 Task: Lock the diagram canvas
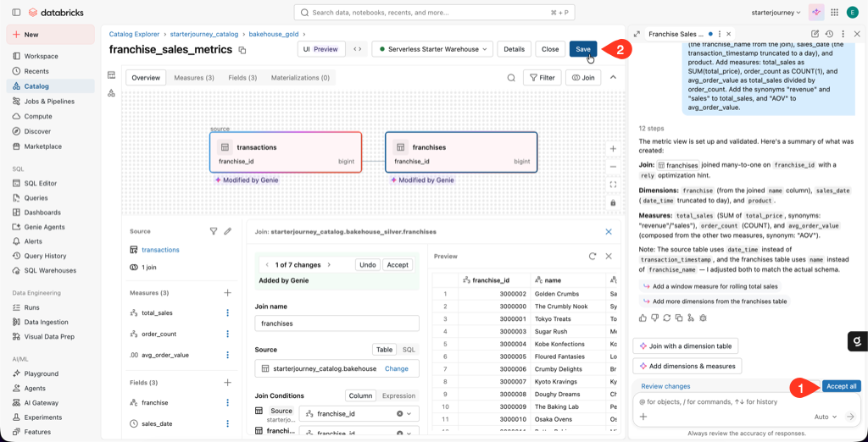[x=613, y=202]
